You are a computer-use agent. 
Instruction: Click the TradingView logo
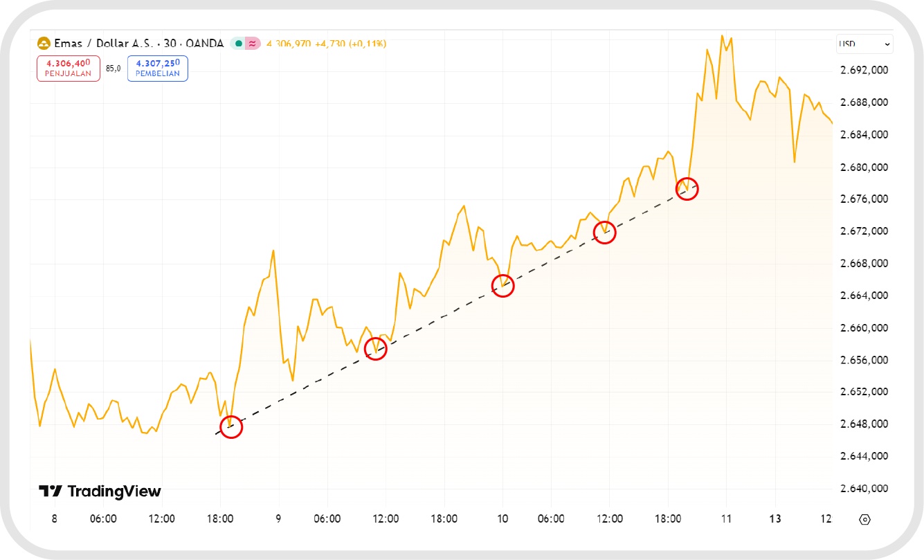(x=100, y=491)
